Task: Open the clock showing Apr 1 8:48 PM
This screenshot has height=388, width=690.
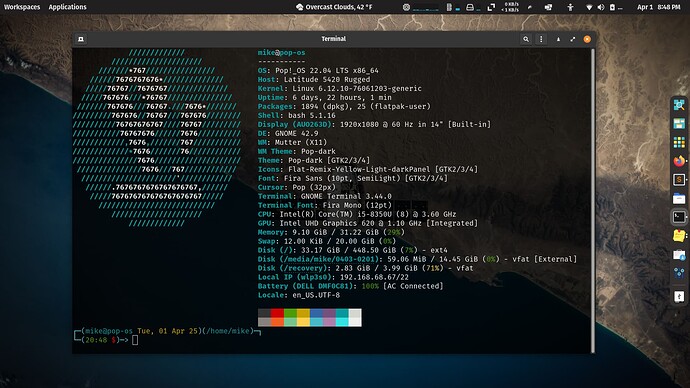Action: 658,7
